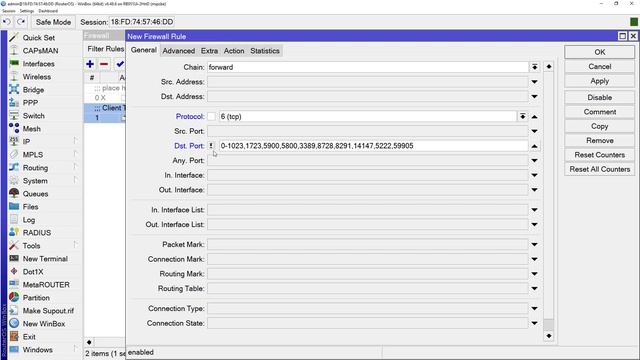
Task: Click OK button
Action: click(x=600, y=52)
